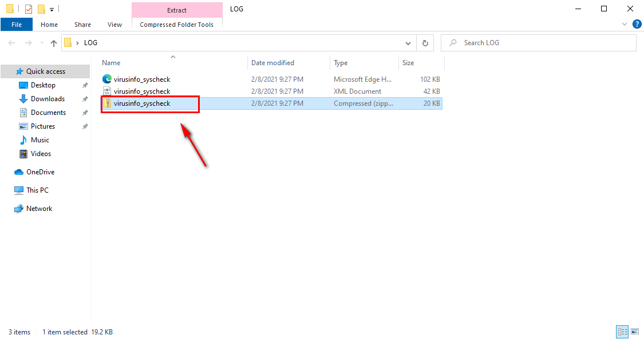This screenshot has height=339, width=644.
Task: Go up one folder level
Action: [53, 43]
